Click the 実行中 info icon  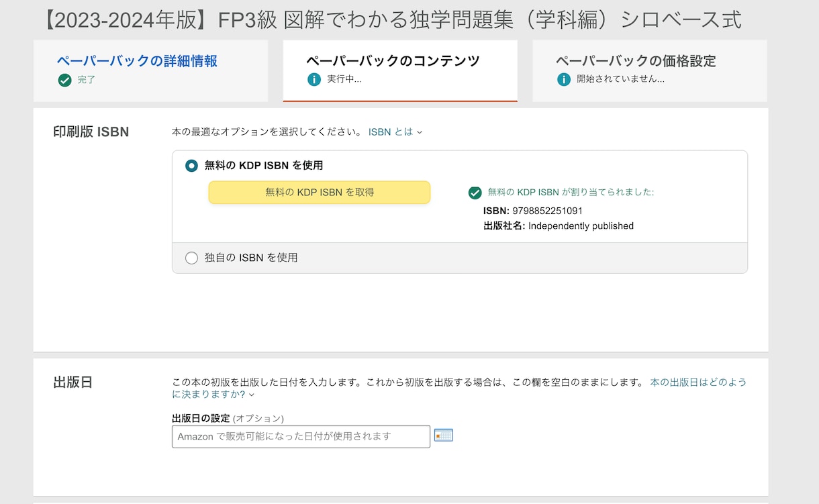click(x=314, y=80)
